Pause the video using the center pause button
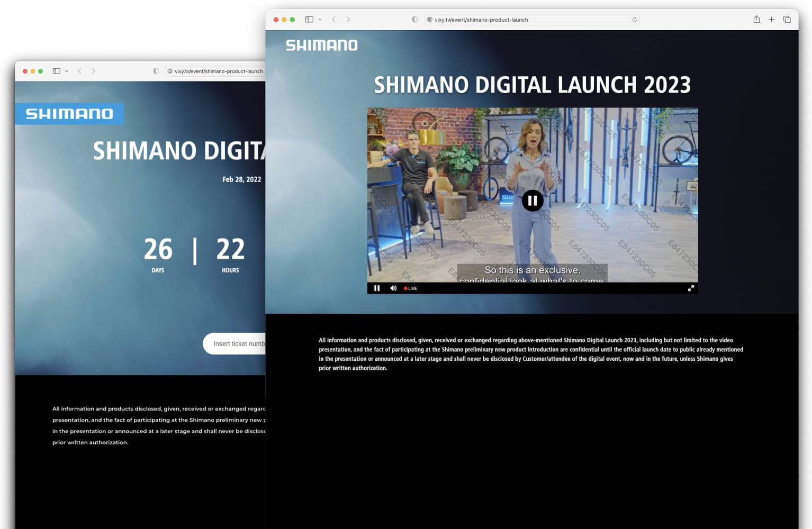This screenshot has width=812, height=529. tap(533, 200)
